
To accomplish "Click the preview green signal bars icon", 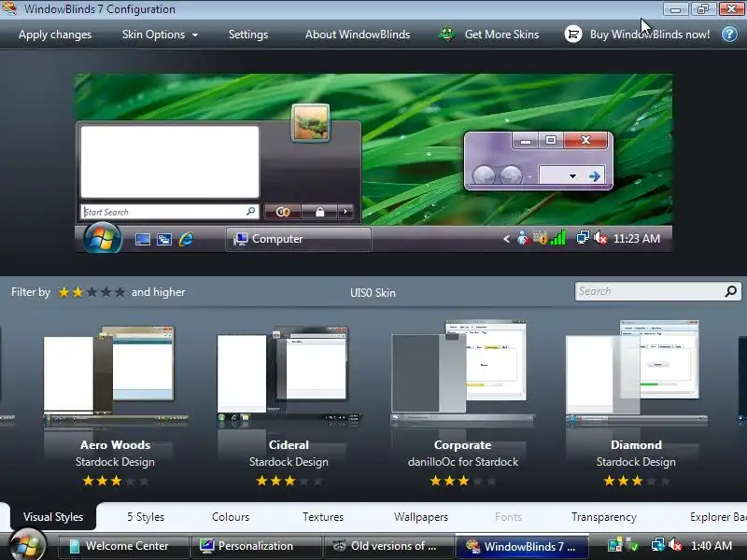I will tap(557, 238).
